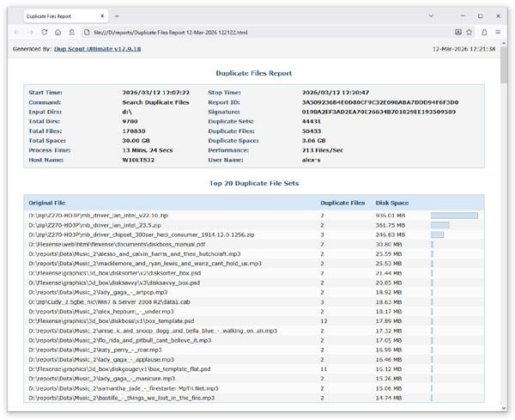Select samantha_jade_-_firestarter mp3 path
515x420 pixels.
click(x=124, y=388)
